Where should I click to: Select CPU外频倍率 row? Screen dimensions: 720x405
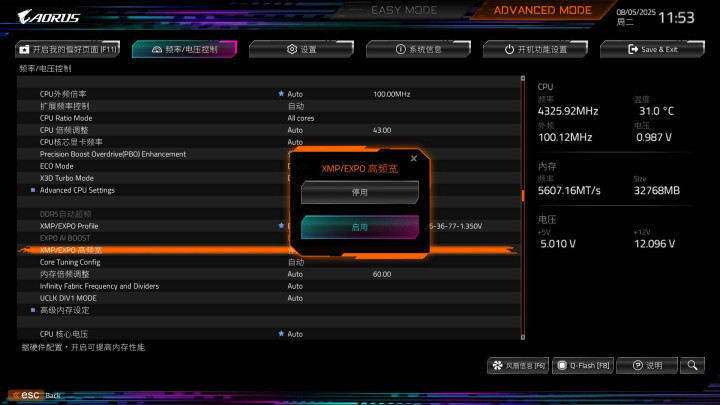coord(269,94)
